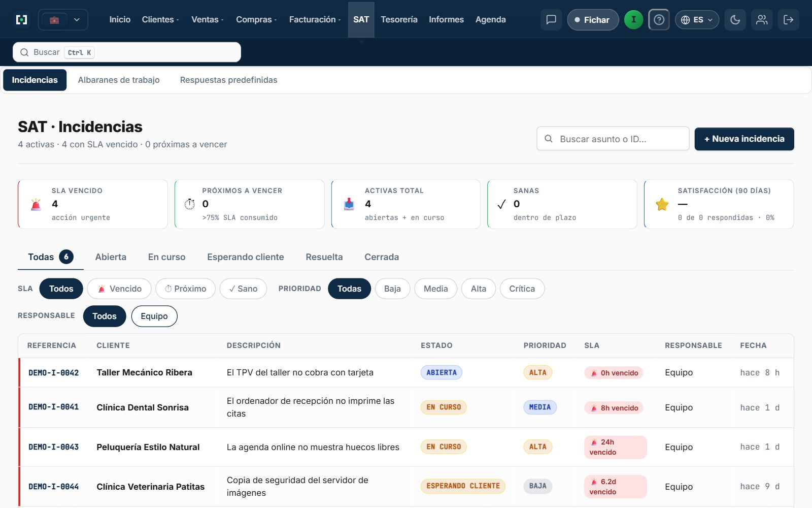
Task: Open incident DEMO-I-0044 reference
Action: point(53,486)
